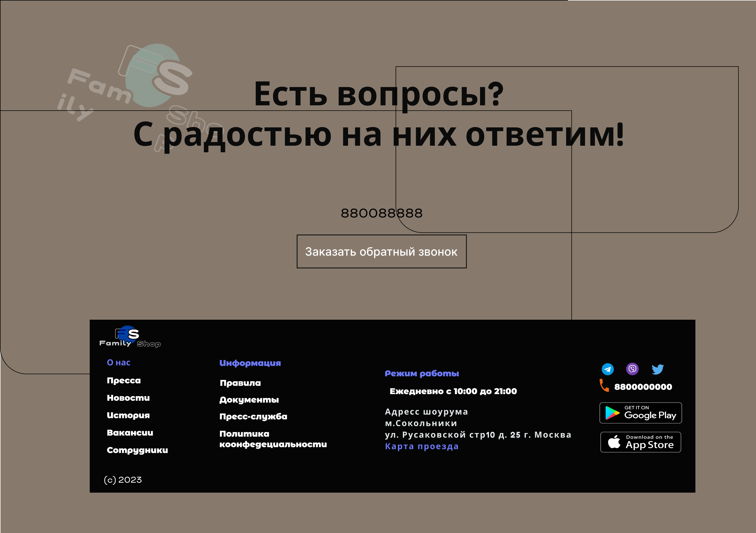Select the О нас footer heading

[x=119, y=363]
